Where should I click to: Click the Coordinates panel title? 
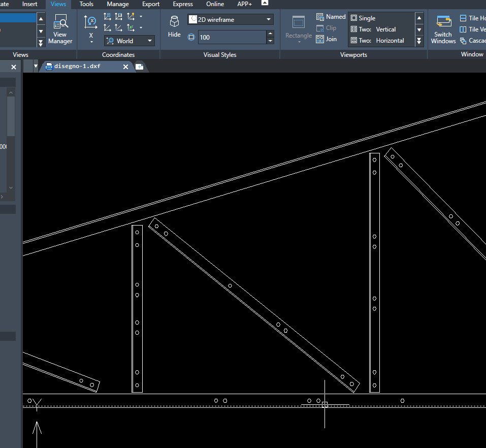point(118,54)
